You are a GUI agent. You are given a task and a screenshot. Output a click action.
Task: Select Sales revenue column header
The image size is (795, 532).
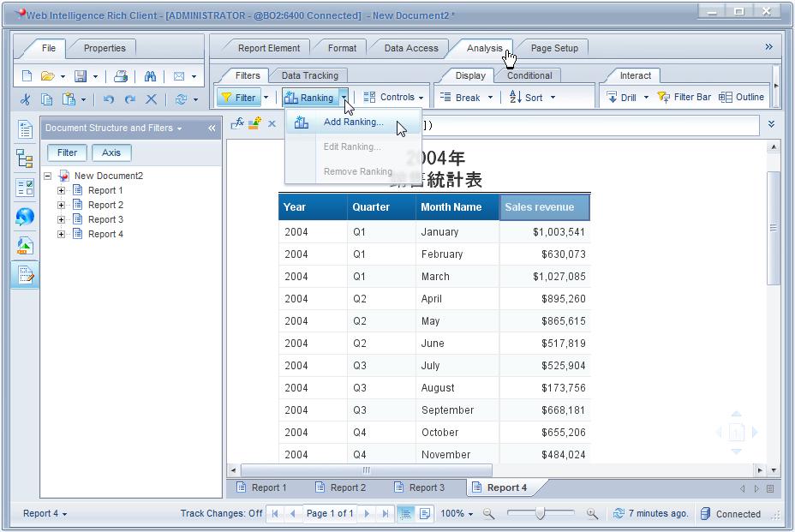point(545,207)
